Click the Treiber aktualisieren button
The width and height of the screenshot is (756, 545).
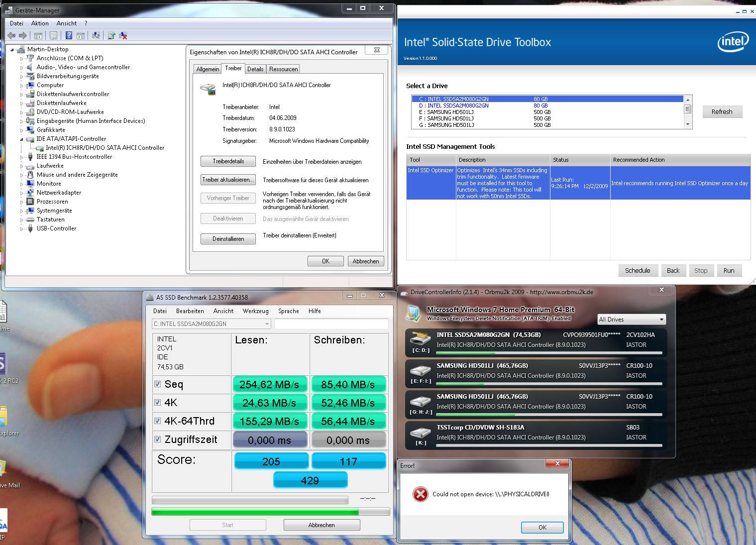[x=228, y=180]
